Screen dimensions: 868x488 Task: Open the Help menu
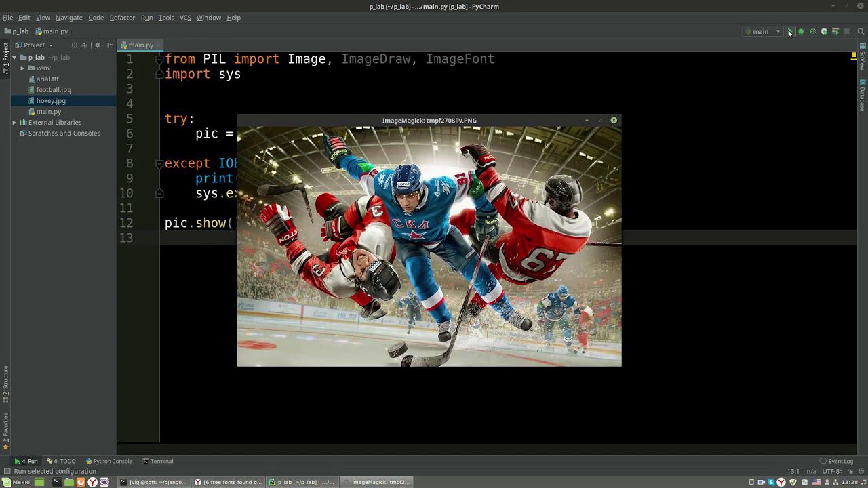(233, 18)
